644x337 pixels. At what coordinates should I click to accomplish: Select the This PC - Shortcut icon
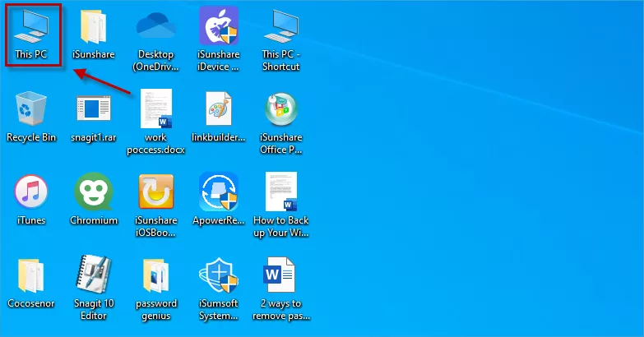point(281,26)
